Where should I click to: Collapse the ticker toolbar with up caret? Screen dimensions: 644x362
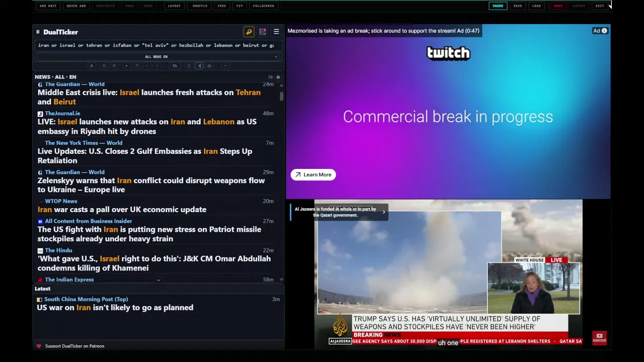click(x=225, y=66)
